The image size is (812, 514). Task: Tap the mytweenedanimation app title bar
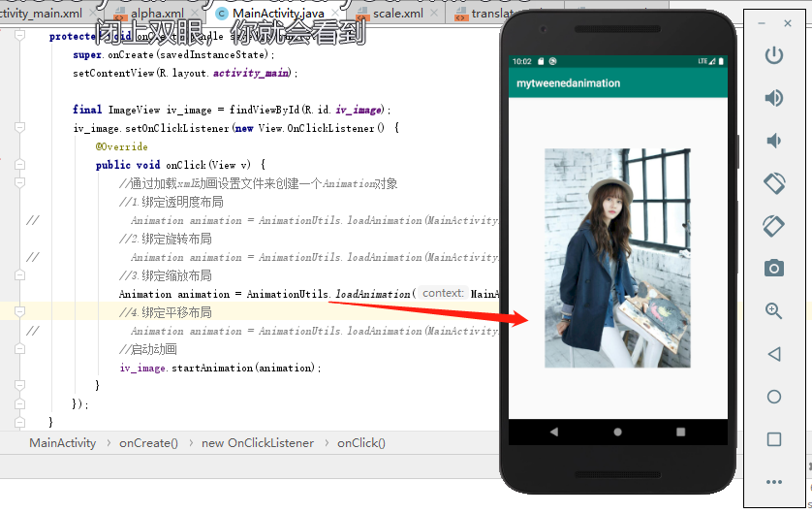(618, 82)
